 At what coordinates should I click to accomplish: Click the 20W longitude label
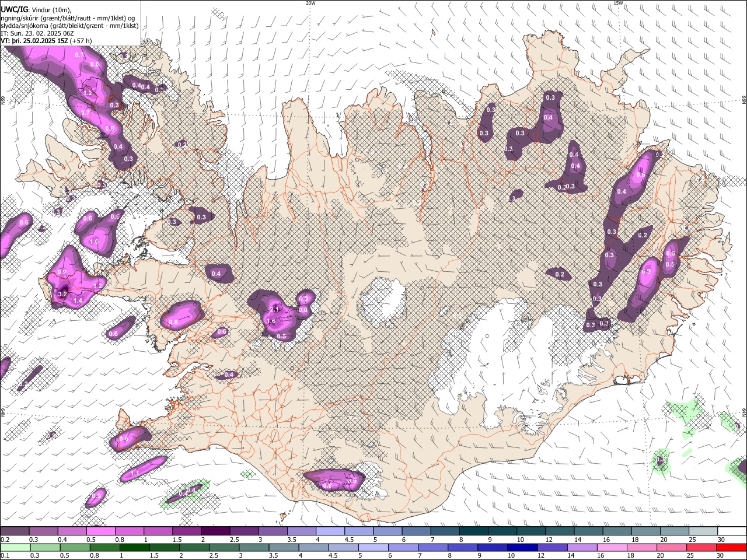click(310, 3)
